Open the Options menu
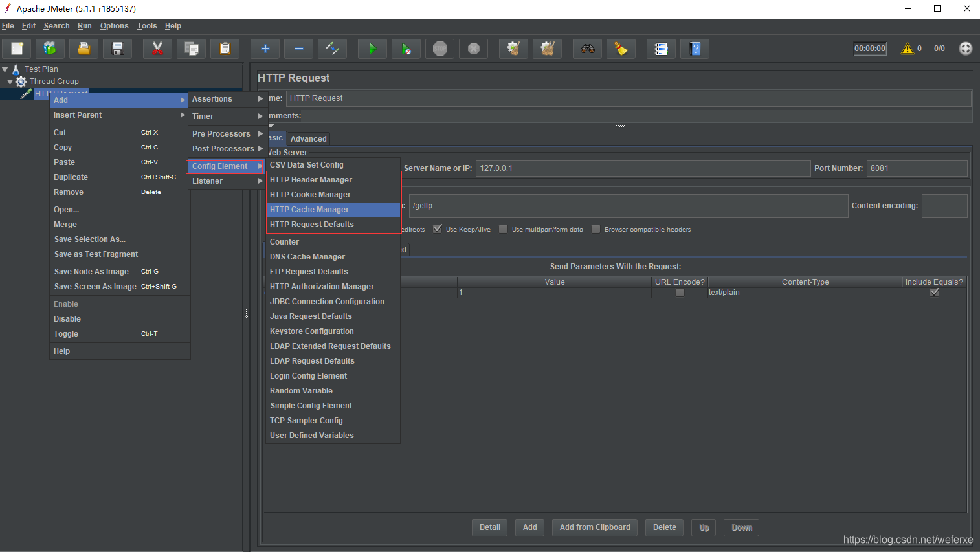 pyautogui.click(x=114, y=26)
